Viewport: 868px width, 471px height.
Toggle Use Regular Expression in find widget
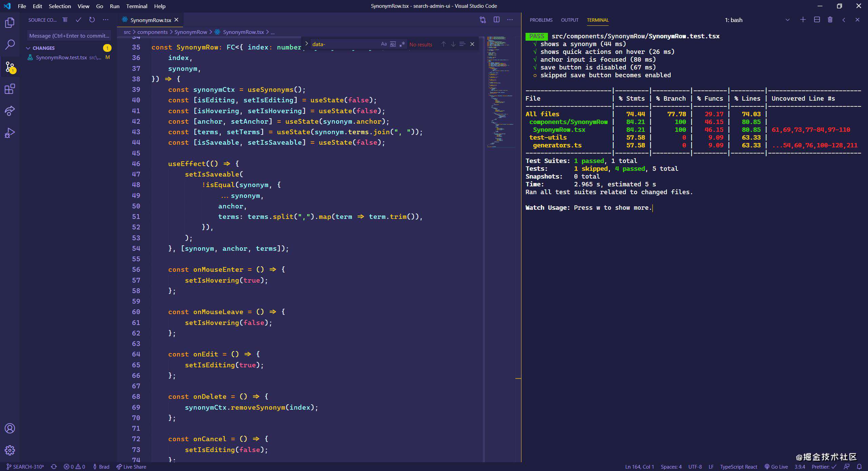pos(402,44)
